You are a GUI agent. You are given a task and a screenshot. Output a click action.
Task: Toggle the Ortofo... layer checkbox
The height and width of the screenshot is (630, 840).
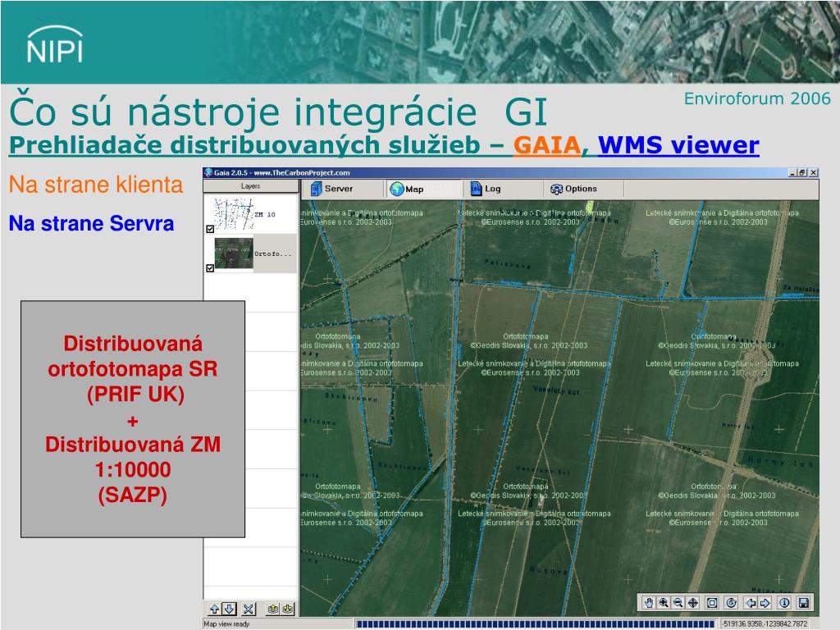click(210, 268)
